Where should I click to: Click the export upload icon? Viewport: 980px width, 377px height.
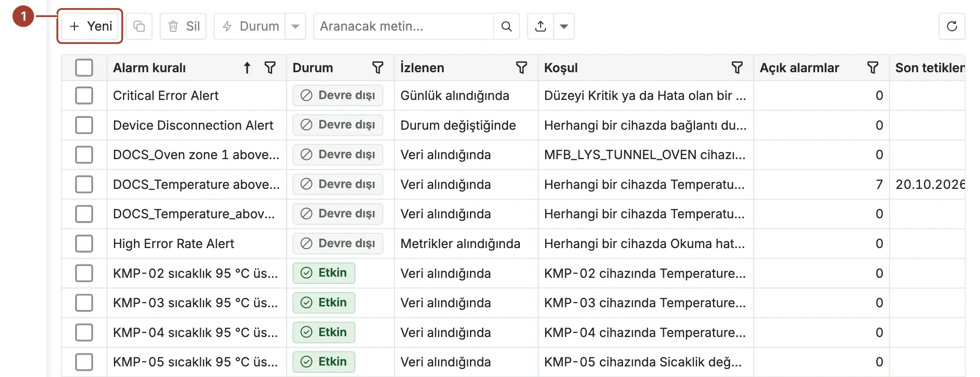(x=541, y=27)
